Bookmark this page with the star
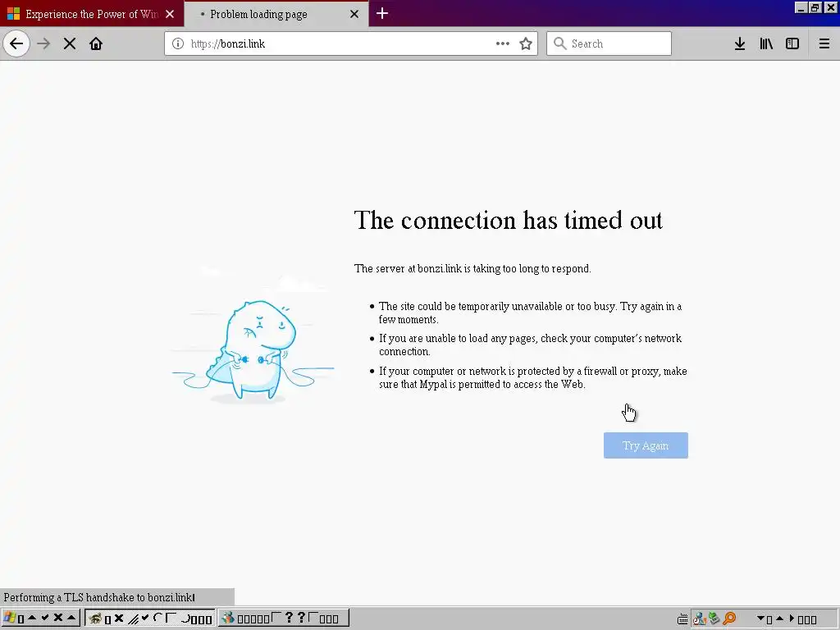 tap(526, 43)
